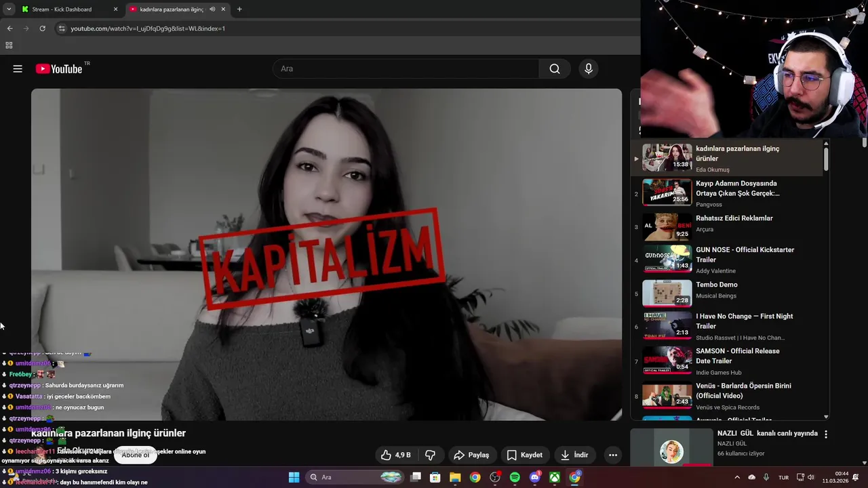
Task: Open the video's three-dot more actions
Action: pyautogui.click(x=613, y=455)
